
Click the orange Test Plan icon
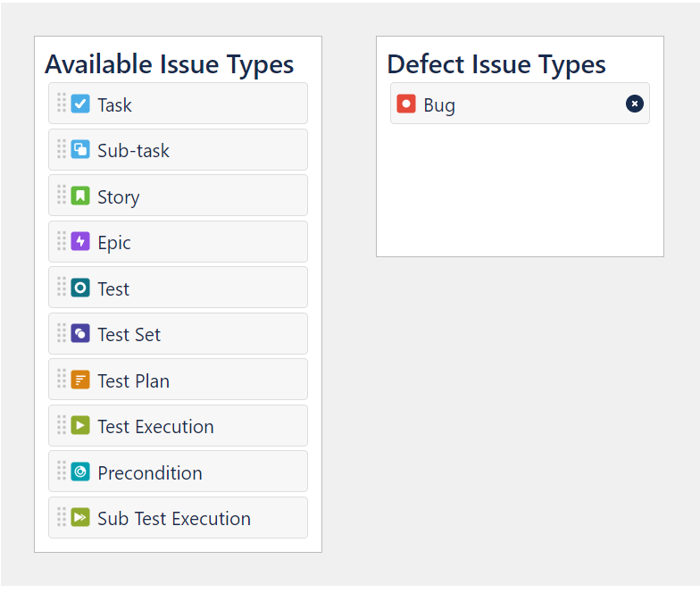tap(80, 380)
